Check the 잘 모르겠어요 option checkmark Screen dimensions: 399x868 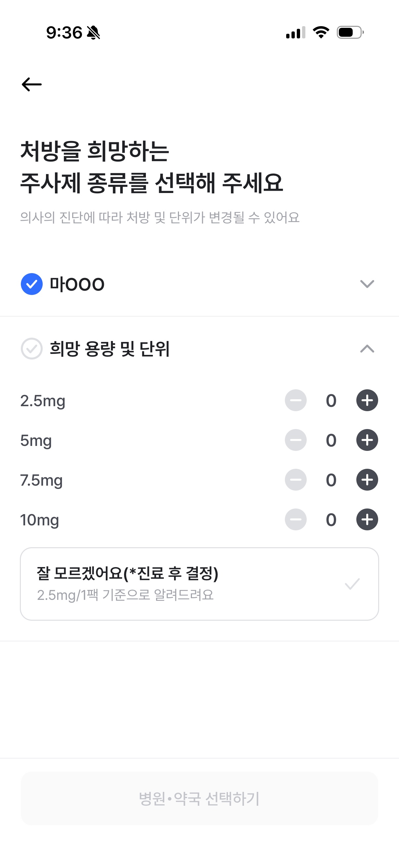(x=352, y=584)
